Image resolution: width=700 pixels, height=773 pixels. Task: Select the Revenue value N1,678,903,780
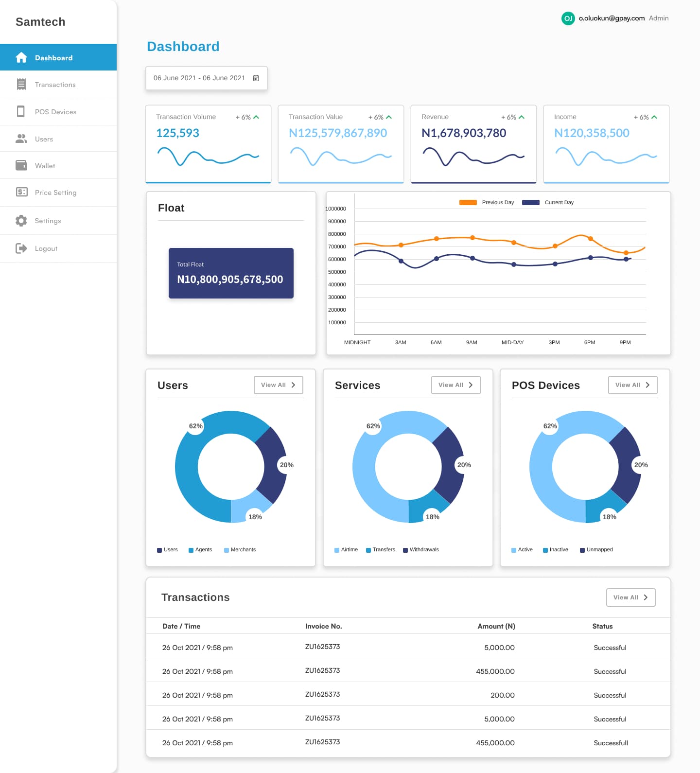point(464,133)
